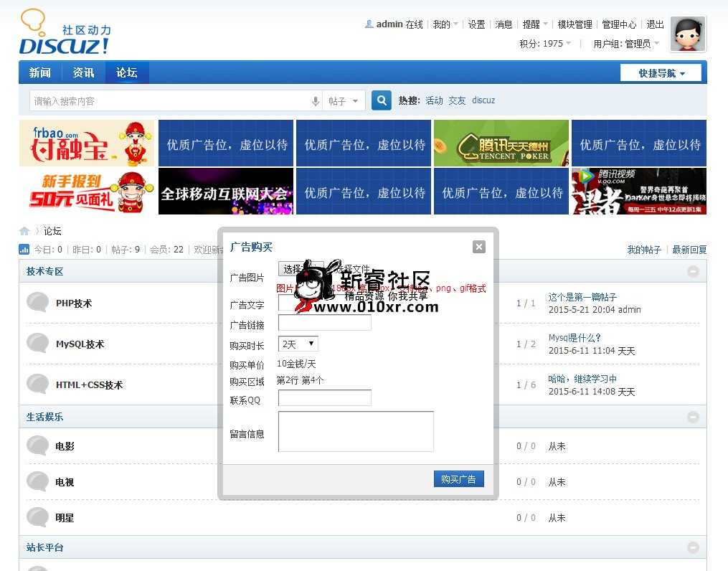
Task: Click the microphone voice search icon
Action: (x=316, y=101)
